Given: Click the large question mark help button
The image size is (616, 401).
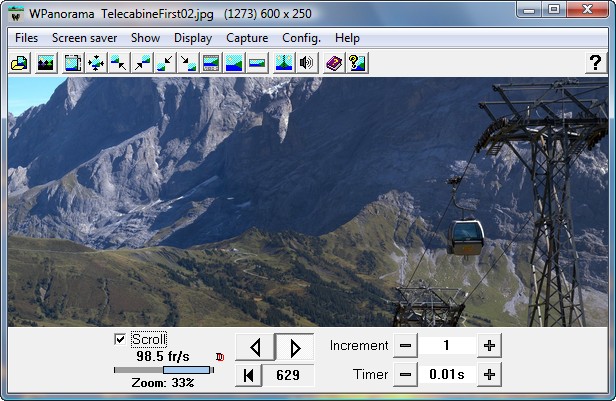Looking at the screenshot, I should tap(595, 63).
